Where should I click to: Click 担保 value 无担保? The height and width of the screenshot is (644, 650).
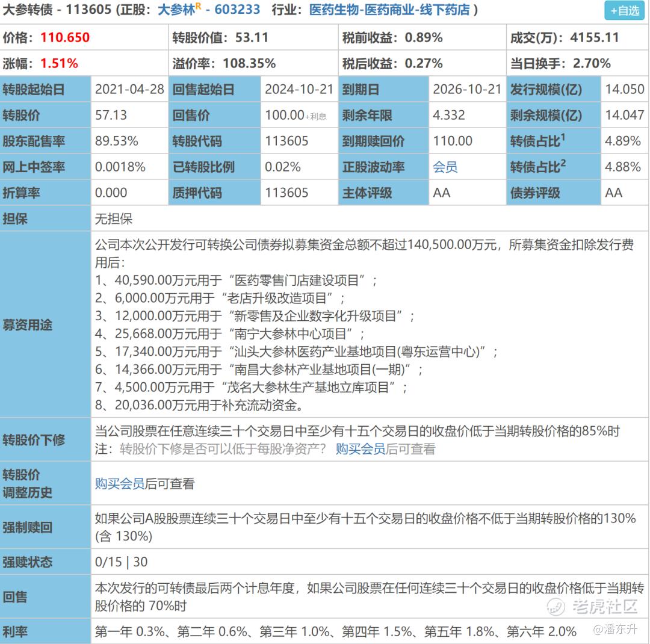[114, 218]
